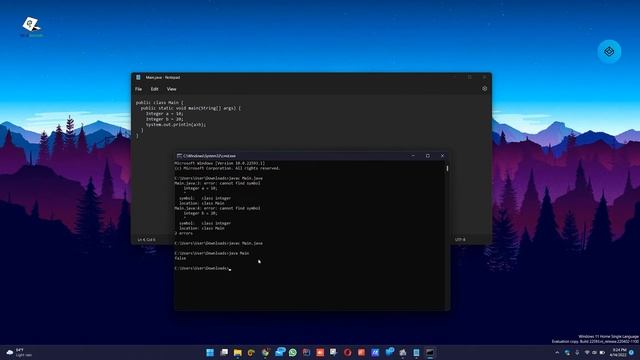
Task: Click the battery tray icon
Action: 602,353
